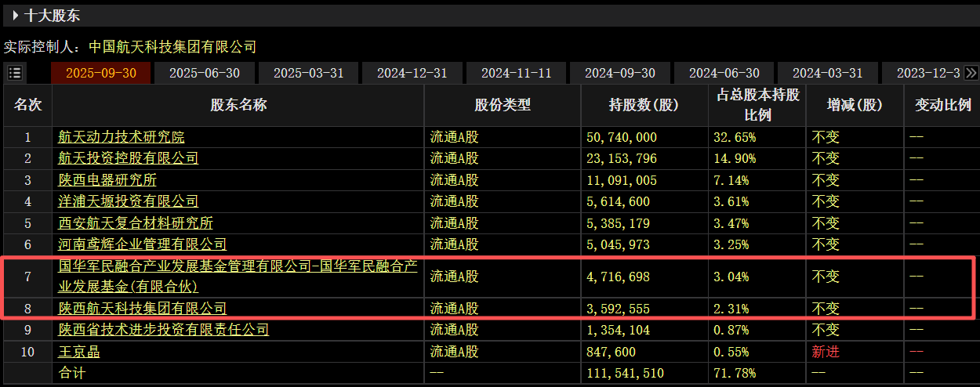Select the holding value 847,600
Viewport: 980px width, 387px height.
coord(612,352)
